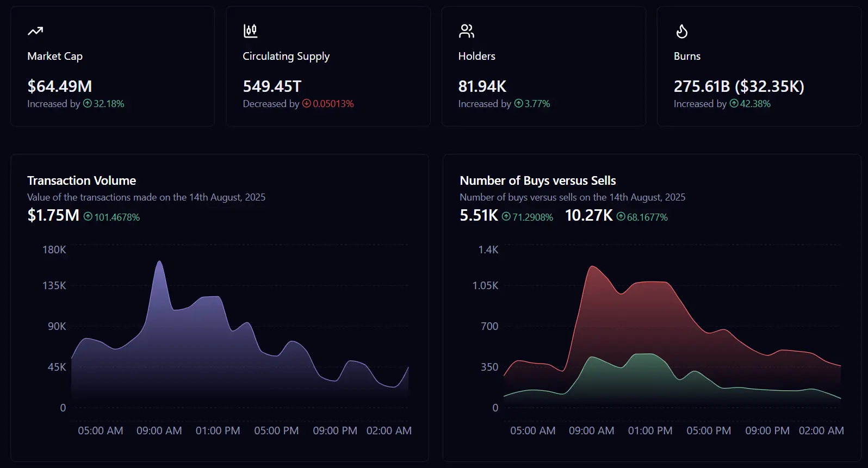
Task: Click the up-arrow icon beside 3.77%
Action: point(518,103)
